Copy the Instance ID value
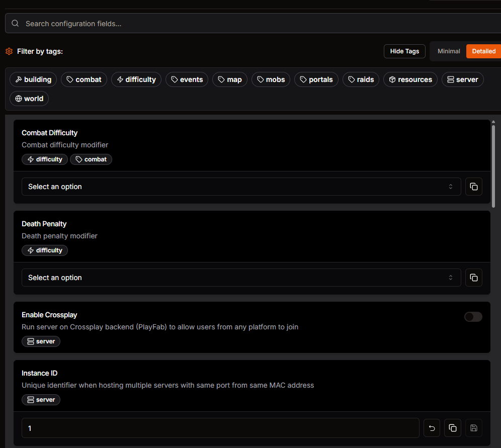 452,428
